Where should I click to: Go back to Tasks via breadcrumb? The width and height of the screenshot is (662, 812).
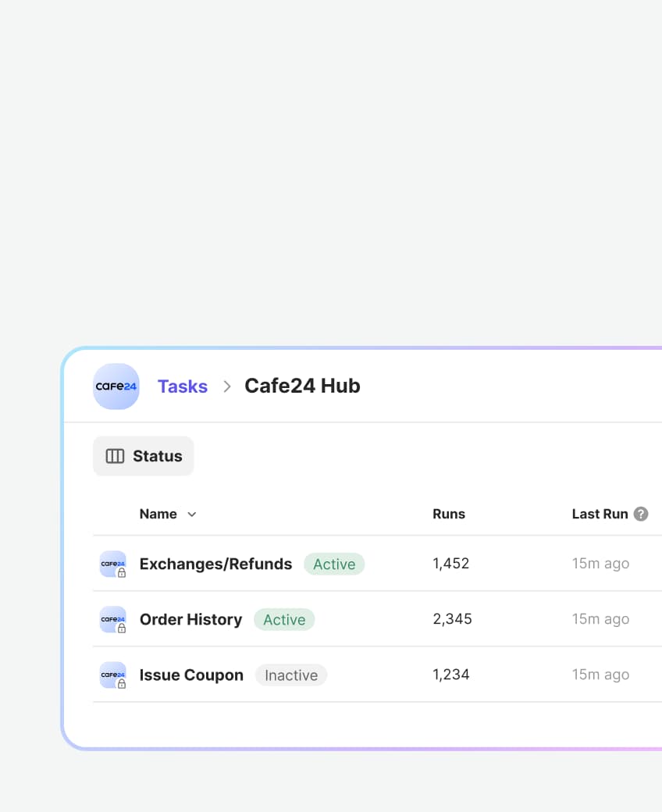coord(183,386)
